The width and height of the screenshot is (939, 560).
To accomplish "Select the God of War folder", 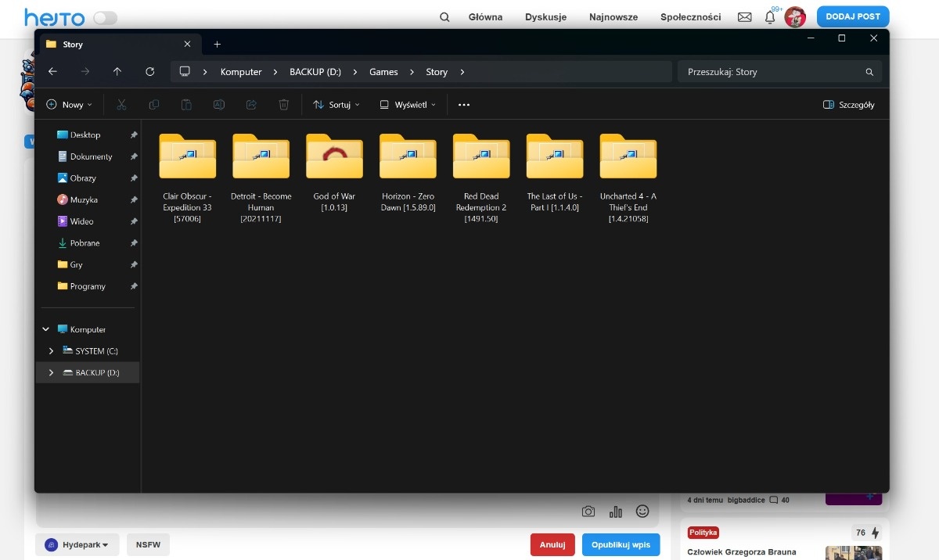I will pos(334,173).
